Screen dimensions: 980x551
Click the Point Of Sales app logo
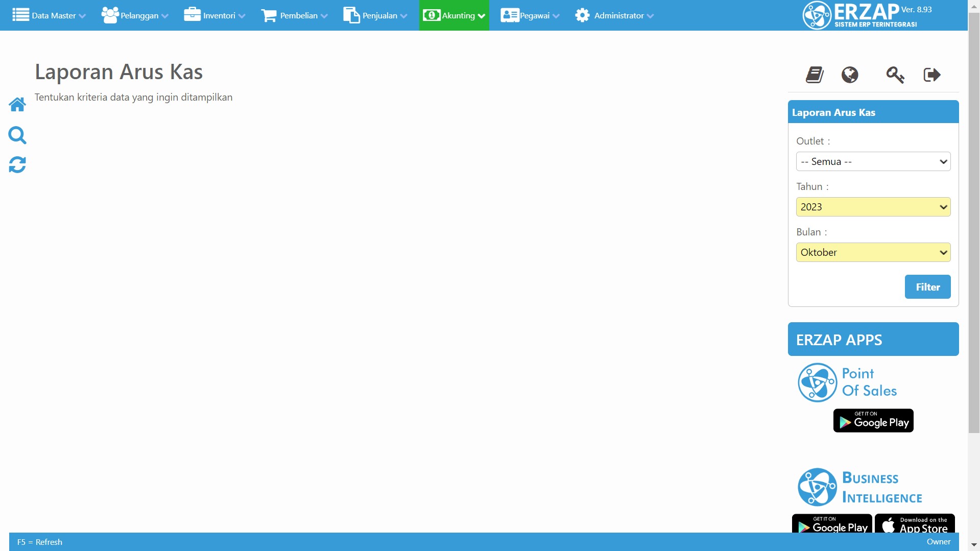coord(848,382)
